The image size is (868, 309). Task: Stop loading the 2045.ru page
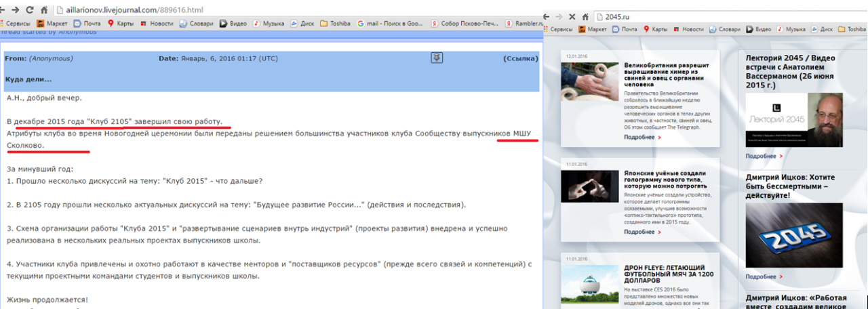pyautogui.click(x=572, y=16)
